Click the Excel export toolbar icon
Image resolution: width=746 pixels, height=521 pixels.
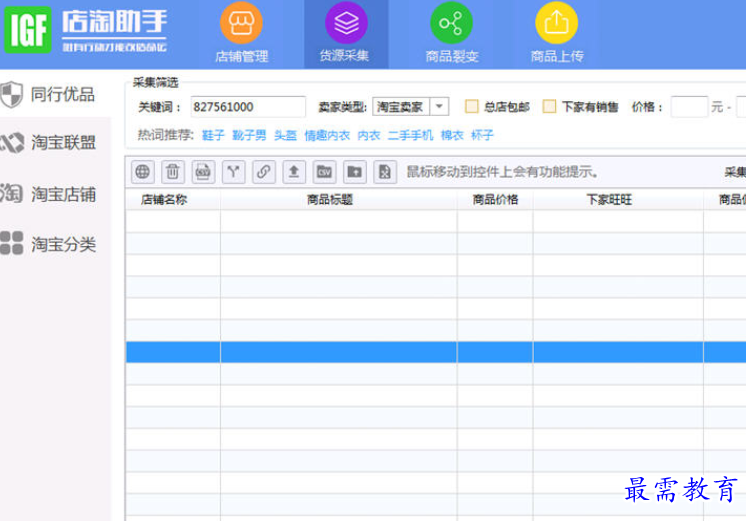coord(385,172)
